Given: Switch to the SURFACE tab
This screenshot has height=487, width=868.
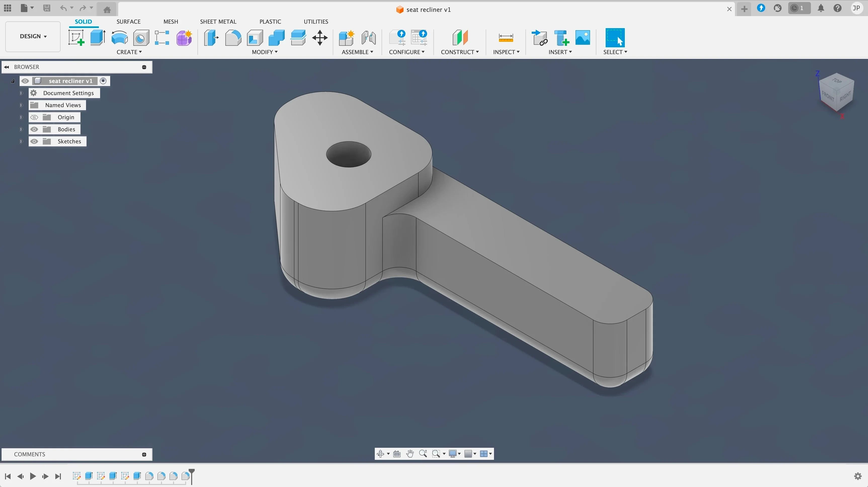Looking at the screenshot, I should (128, 22).
